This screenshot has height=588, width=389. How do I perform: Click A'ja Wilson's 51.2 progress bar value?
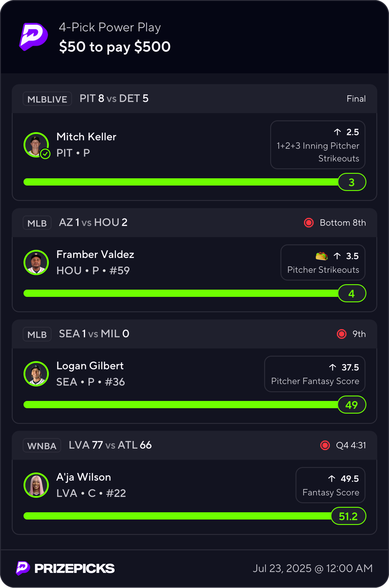click(x=348, y=516)
